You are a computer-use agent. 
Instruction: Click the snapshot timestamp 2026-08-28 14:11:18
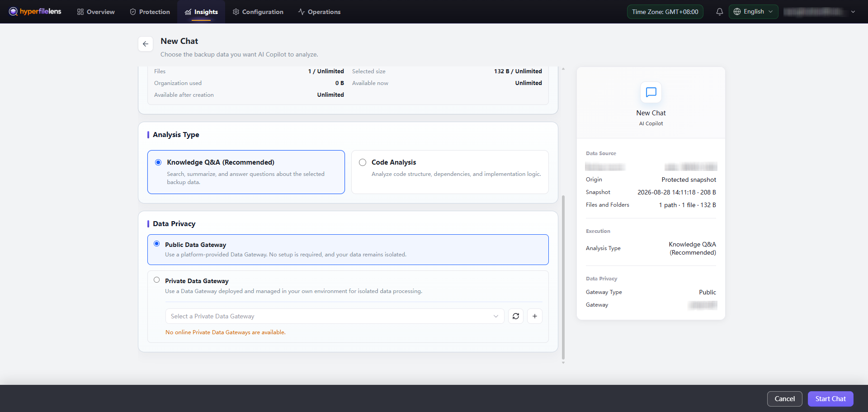pos(666,192)
